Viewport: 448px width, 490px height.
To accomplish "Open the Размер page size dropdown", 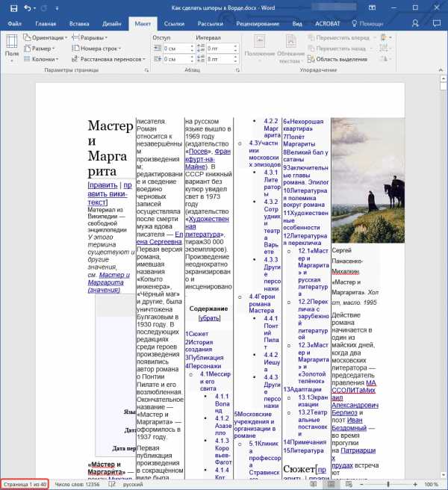I will tap(40, 49).
